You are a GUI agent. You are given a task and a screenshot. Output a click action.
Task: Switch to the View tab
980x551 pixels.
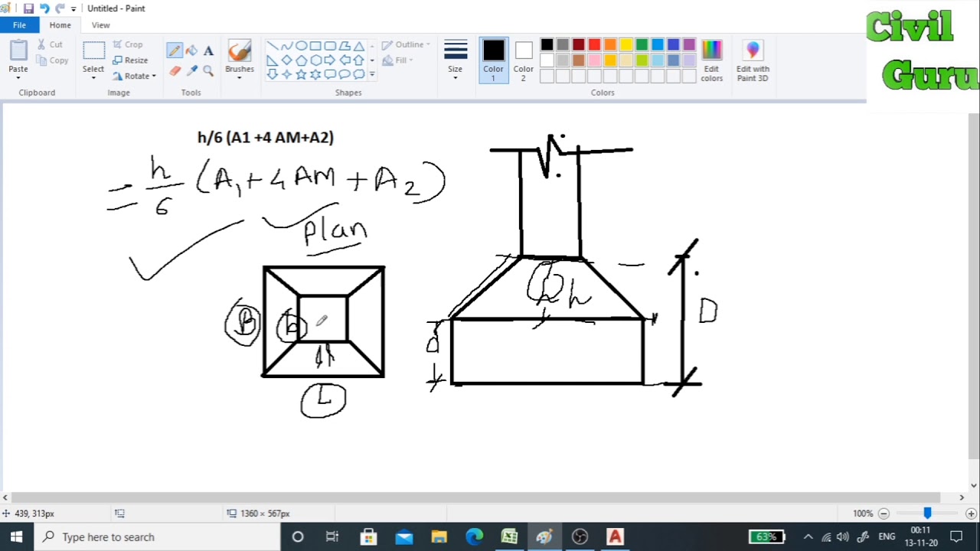coord(100,25)
